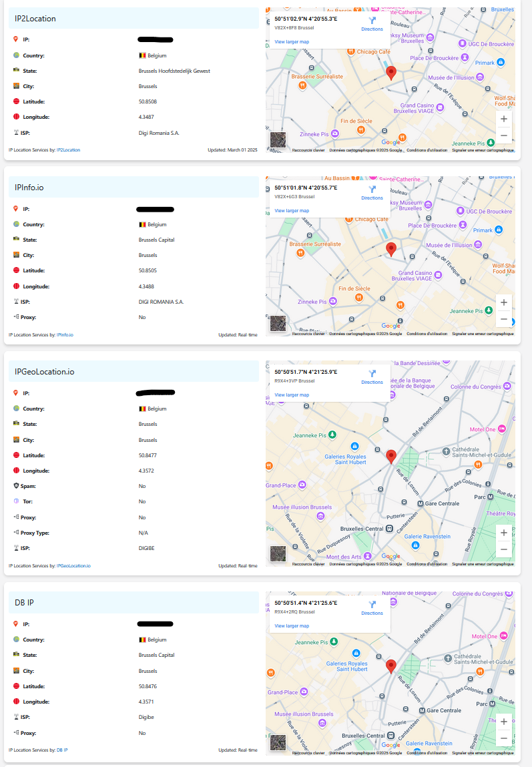Click Grand Casino Bruxelles VIAGE marker in IP2Location map
This screenshot has height=767, width=532.
[x=440, y=107]
